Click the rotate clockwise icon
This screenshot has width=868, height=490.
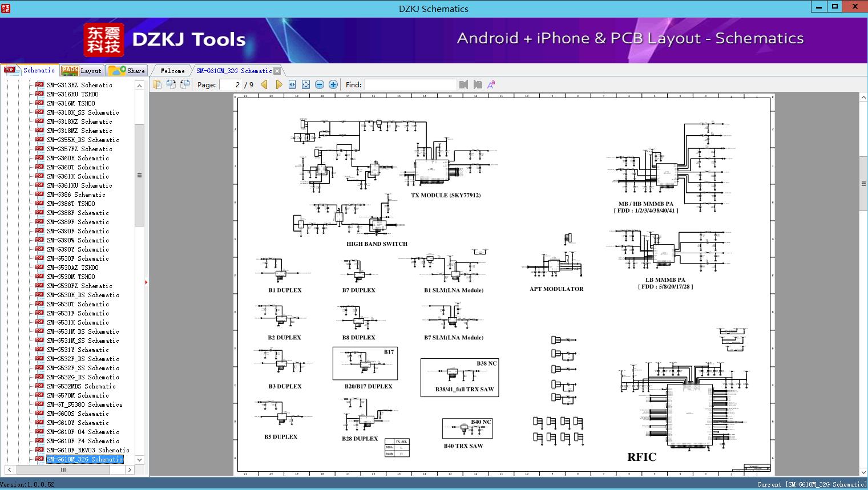pos(185,84)
